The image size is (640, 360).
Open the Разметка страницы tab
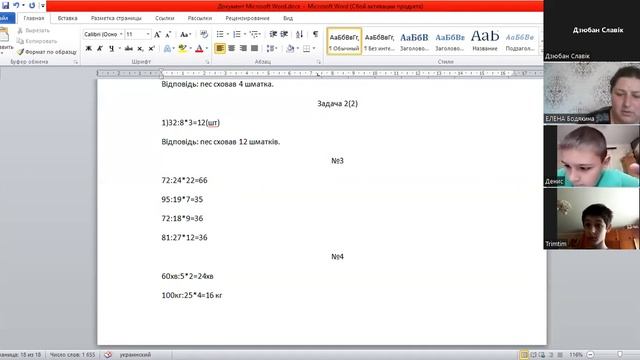click(x=116, y=18)
